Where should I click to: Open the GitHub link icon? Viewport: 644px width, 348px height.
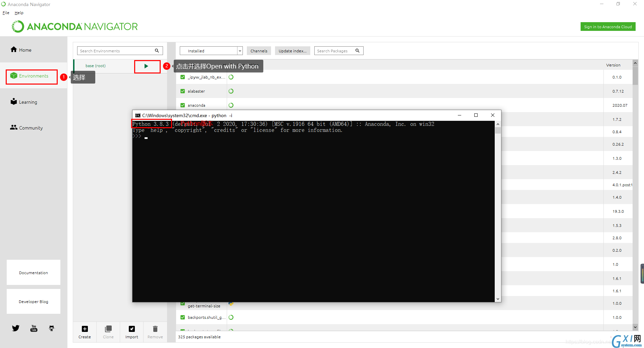51,328
